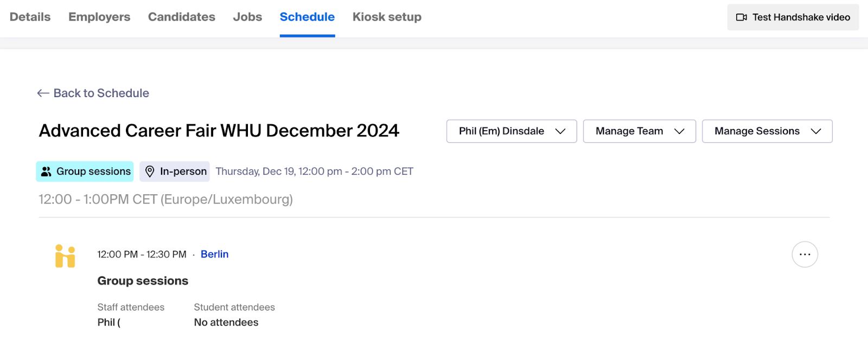Open the three-dot session options menu
The height and width of the screenshot is (344, 868).
click(x=805, y=254)
